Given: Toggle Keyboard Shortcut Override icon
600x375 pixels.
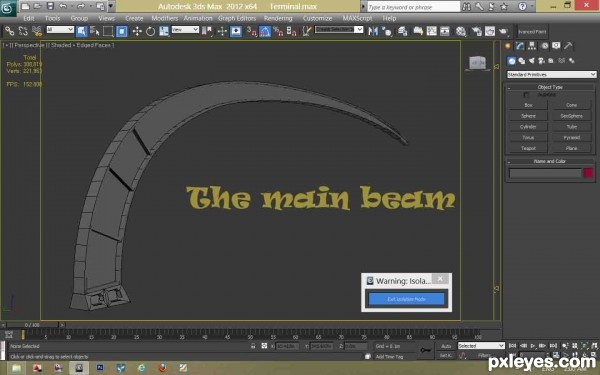Looking at the screenshot, I should click(x=236, y=31).
